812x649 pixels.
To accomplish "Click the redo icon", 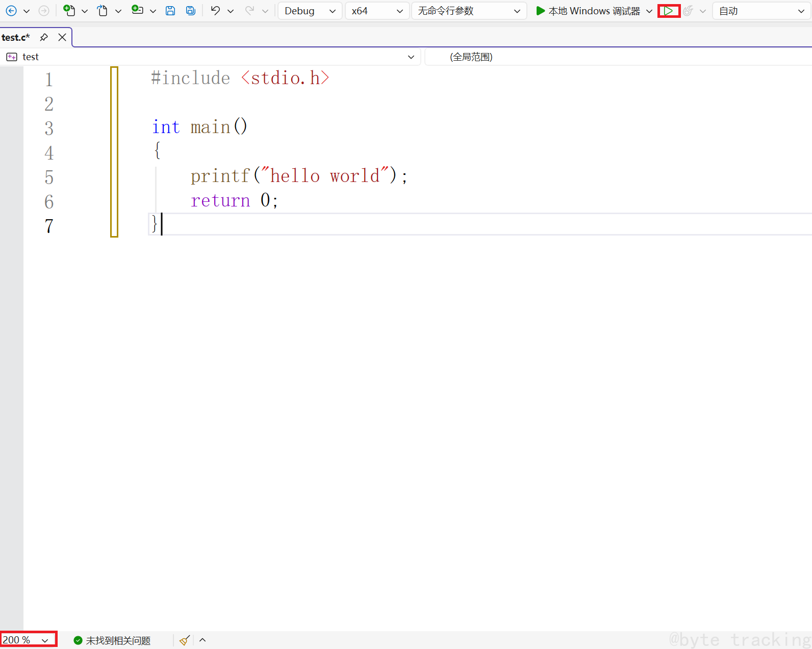I will tap(249, 11).
